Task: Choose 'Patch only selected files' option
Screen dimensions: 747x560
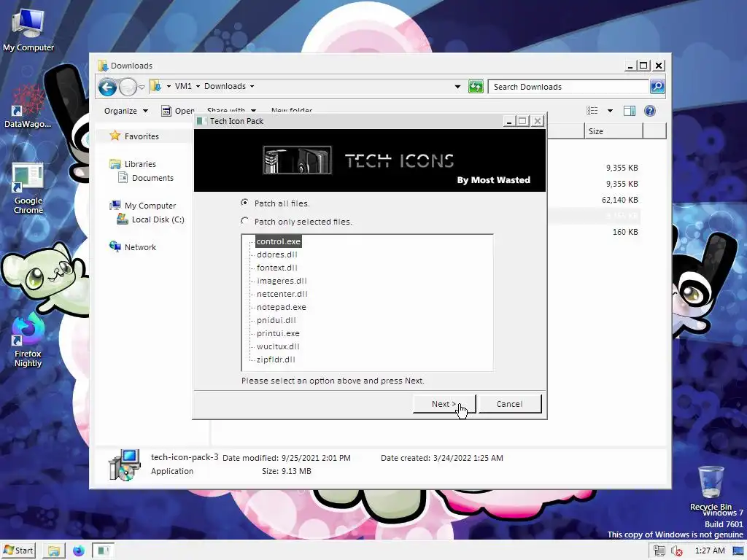Action: tap(244, 221)
